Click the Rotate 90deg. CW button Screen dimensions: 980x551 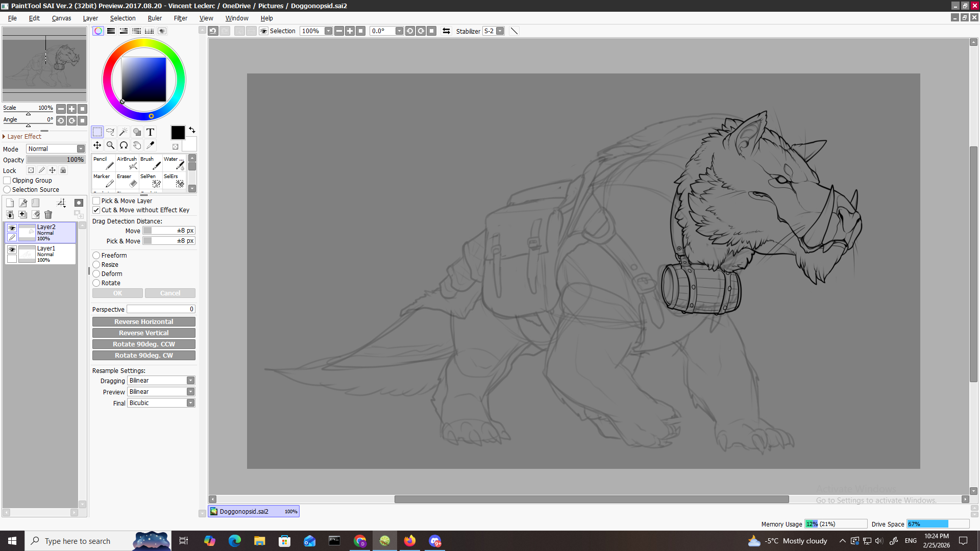143,356
